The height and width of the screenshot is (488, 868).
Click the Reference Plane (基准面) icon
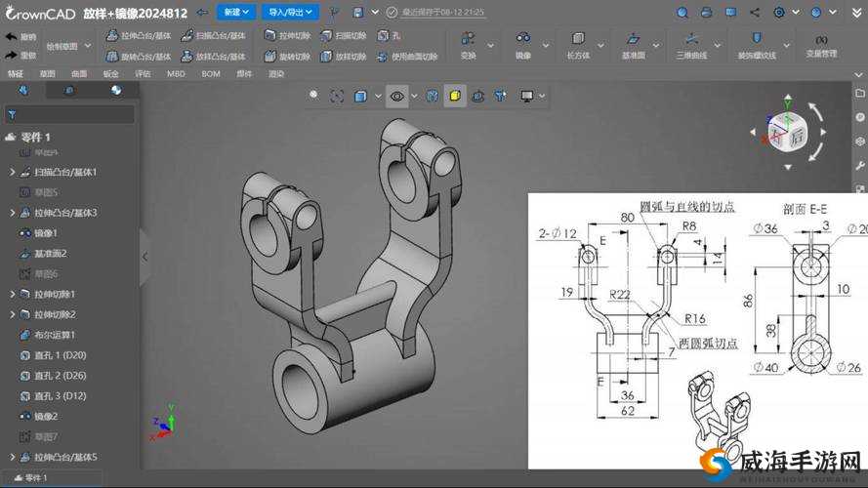[633, 38]
